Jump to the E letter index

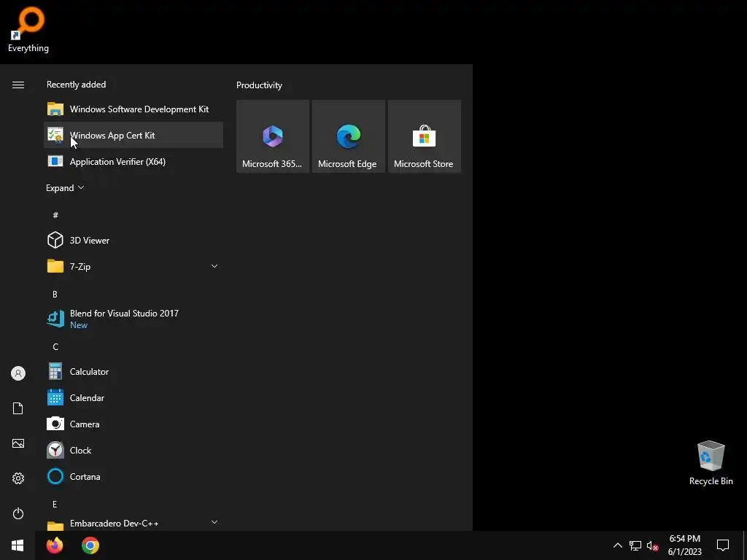pyautogui.click(x=55, y=504)
